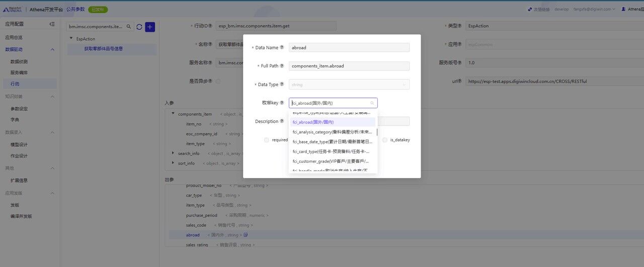Click the search magnifier in the action search box
Image resolution: width=644 pixels, height=267 pixels.
(x=128, y=27)
